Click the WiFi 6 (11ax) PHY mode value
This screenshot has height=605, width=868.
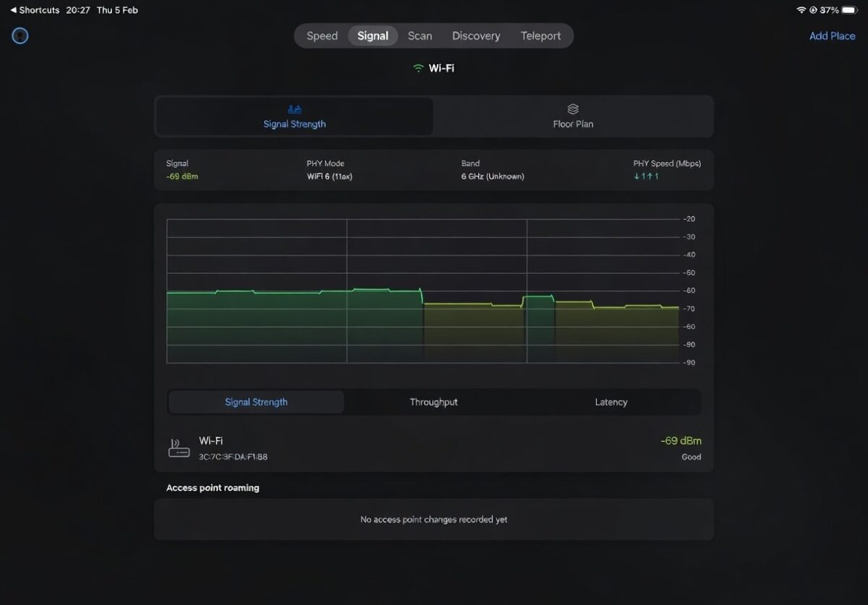pyautogui.click(x=330, y=176)
